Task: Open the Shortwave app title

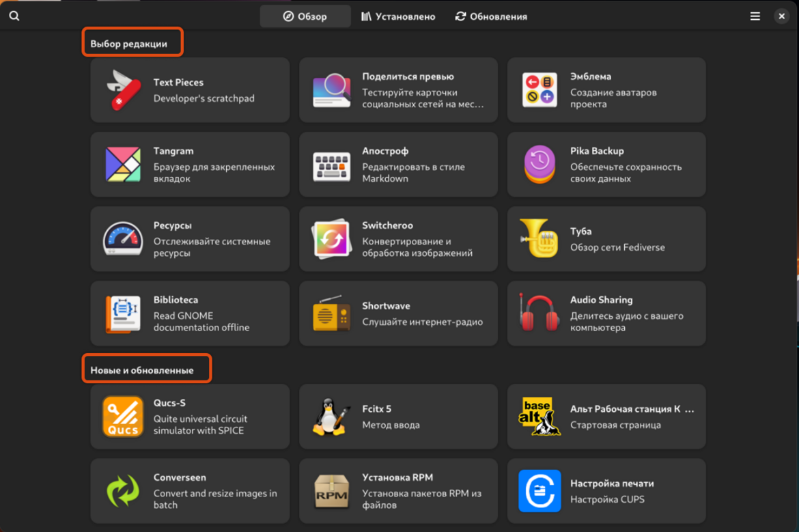Action: [x=386, y=306]
